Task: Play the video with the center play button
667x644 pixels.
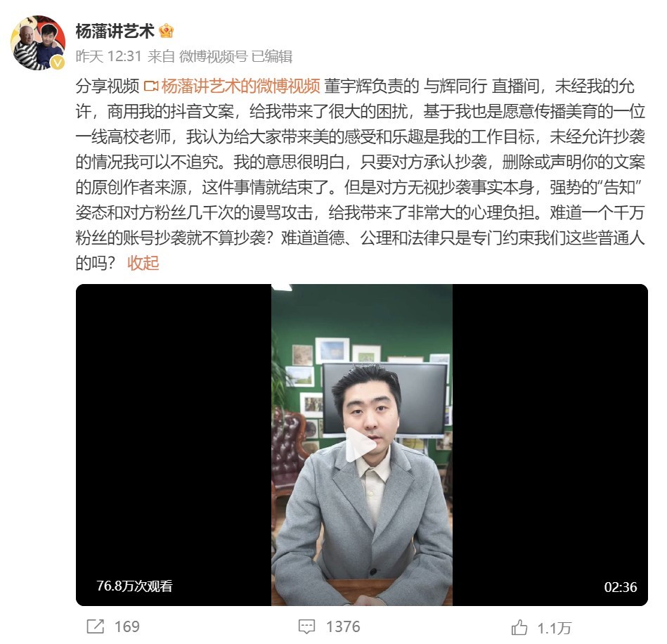Action: [360, 445]
